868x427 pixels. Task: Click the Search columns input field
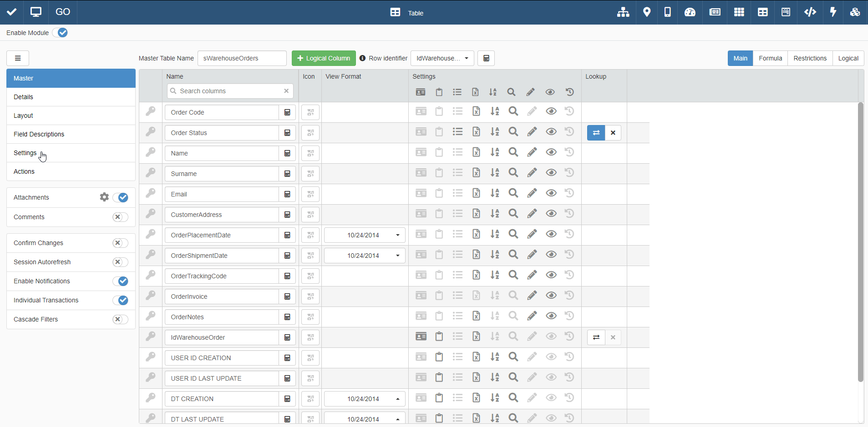point(230,91)
